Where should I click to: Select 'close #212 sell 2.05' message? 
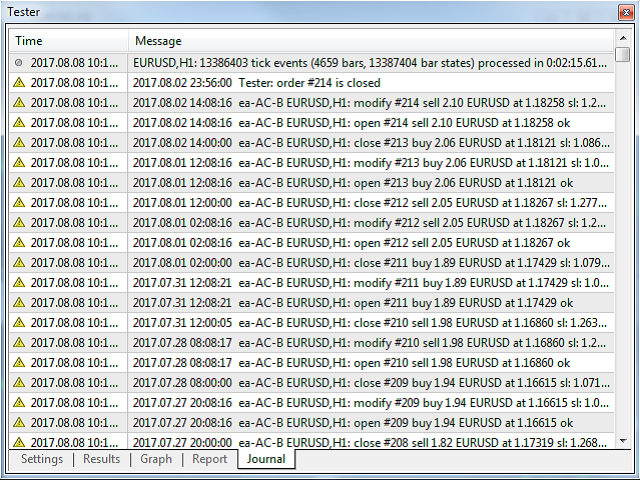click(x=370, y=203)
